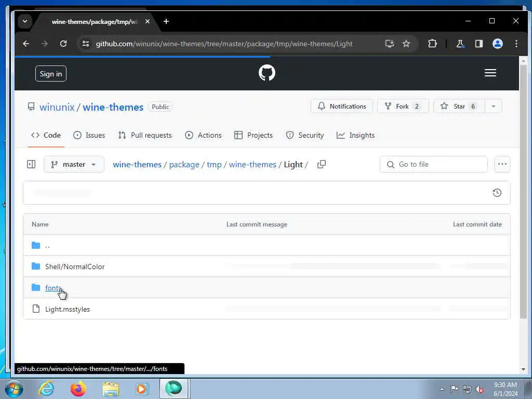Open the wine-themes repository link in the header
This screenshot has height=399, width=532.
coord(113,107)
